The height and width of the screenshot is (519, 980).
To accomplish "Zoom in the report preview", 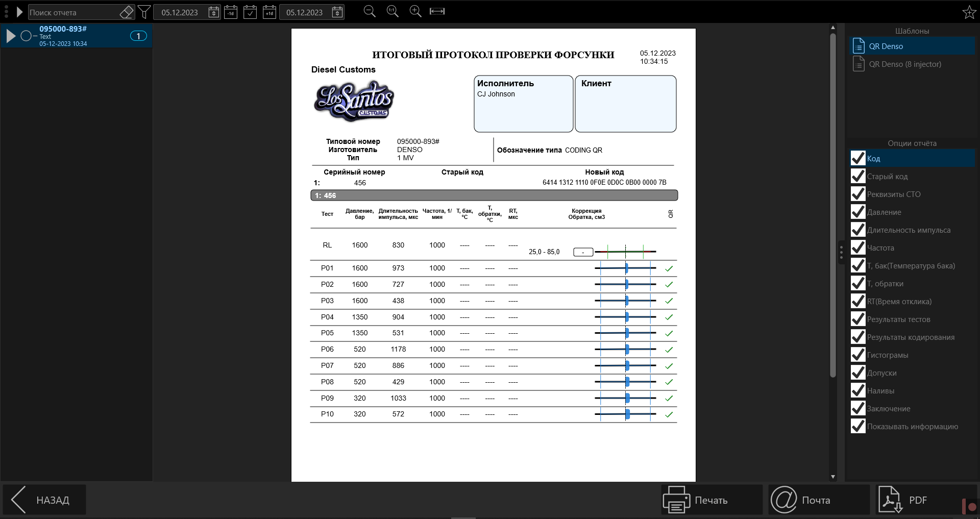I will [x=415, y=12].
